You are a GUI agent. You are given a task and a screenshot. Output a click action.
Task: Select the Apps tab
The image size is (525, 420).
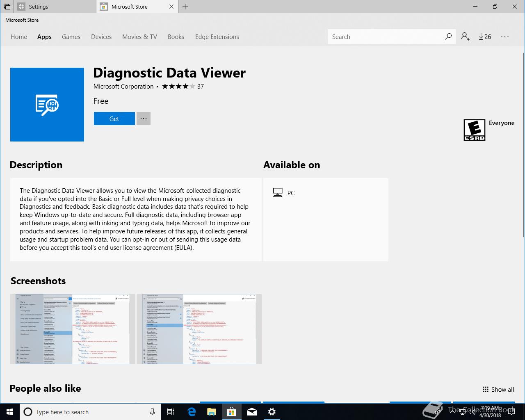point(44,37)
